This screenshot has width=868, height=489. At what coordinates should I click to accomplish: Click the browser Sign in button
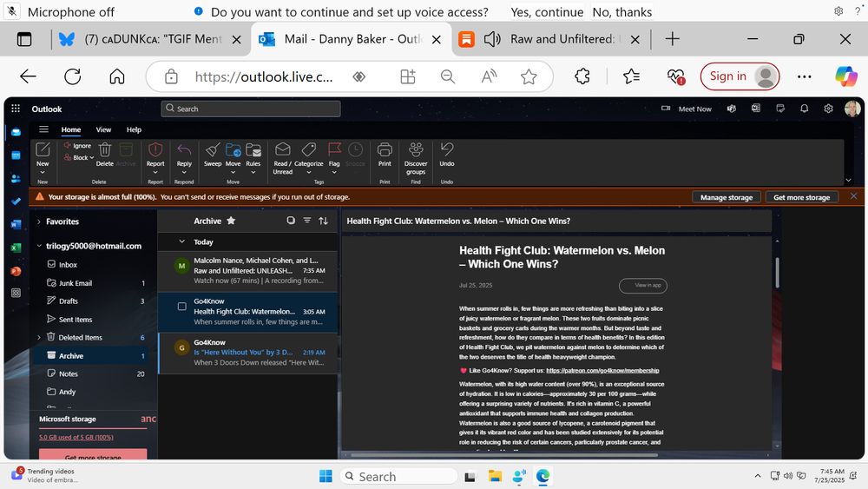(x=740, y=76)
